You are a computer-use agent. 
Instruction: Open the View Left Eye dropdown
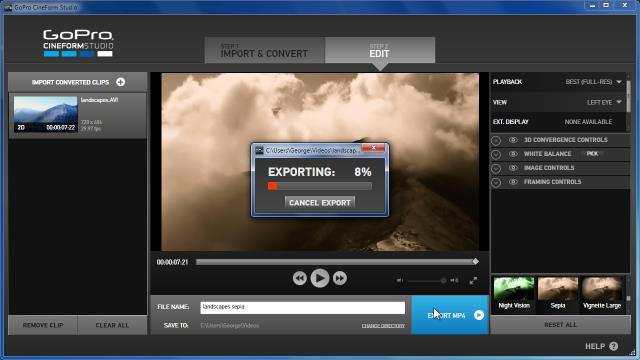pos(604,102)
